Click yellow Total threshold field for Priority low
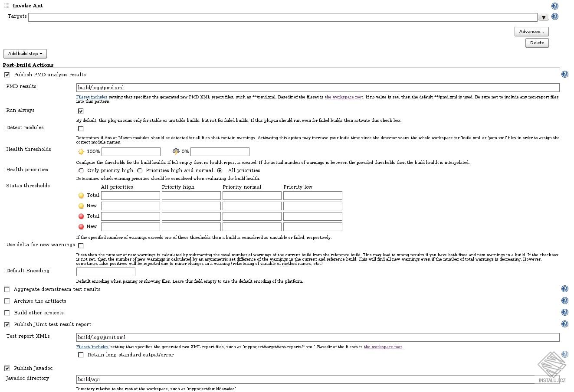Screen dimensions: 574x392 click(x=313, y=196)
